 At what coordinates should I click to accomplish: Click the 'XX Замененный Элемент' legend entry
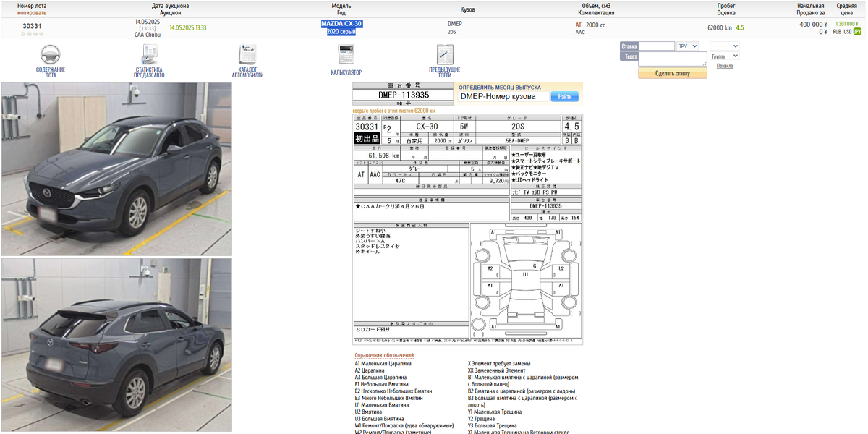coord(497,370)
